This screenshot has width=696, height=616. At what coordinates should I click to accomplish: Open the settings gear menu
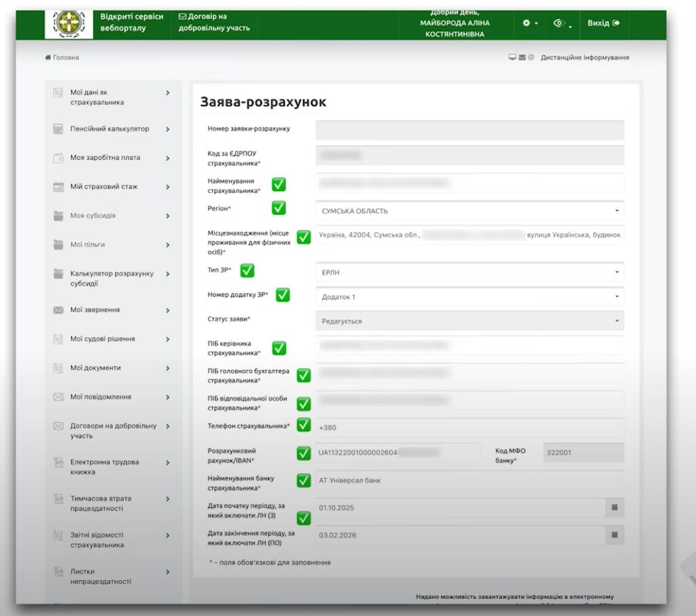(529, 23)
